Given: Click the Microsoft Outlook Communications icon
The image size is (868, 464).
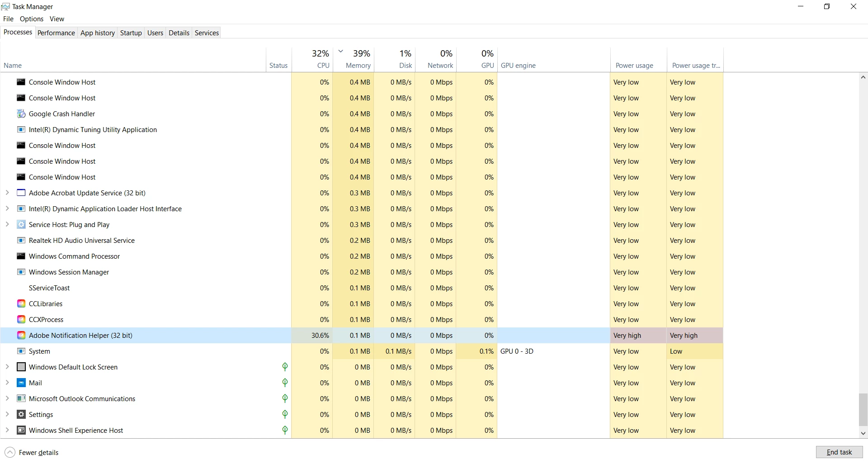Looking at the screenshot, I should point(21,398).
